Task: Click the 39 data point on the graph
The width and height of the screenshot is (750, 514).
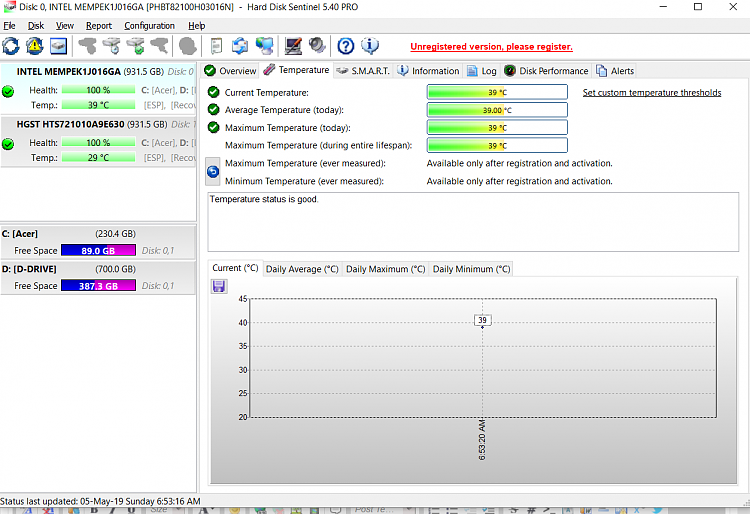Action: tap(482, 321)
